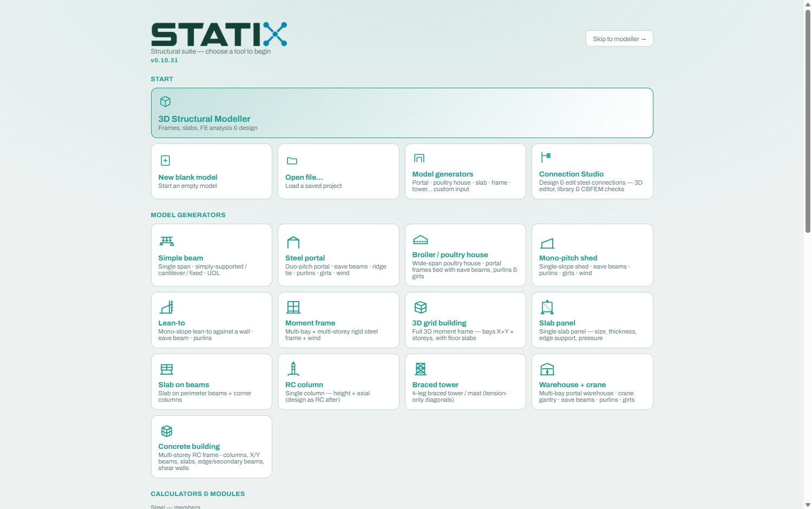
Task: Choose Open file… to load project
Action: [x=304, y=177]
